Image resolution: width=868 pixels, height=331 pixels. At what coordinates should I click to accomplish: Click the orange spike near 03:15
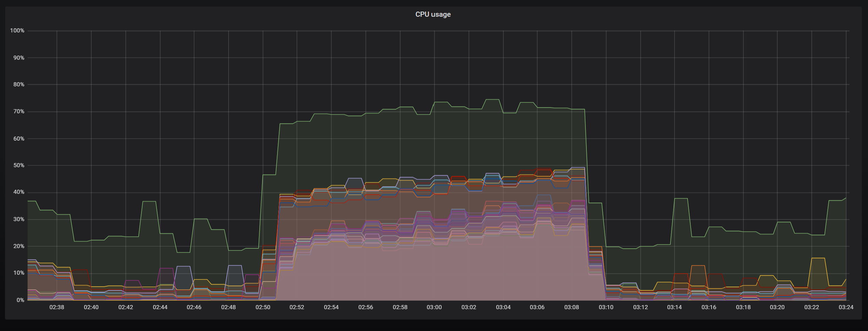pyautogui.click(x=698, y=265)
